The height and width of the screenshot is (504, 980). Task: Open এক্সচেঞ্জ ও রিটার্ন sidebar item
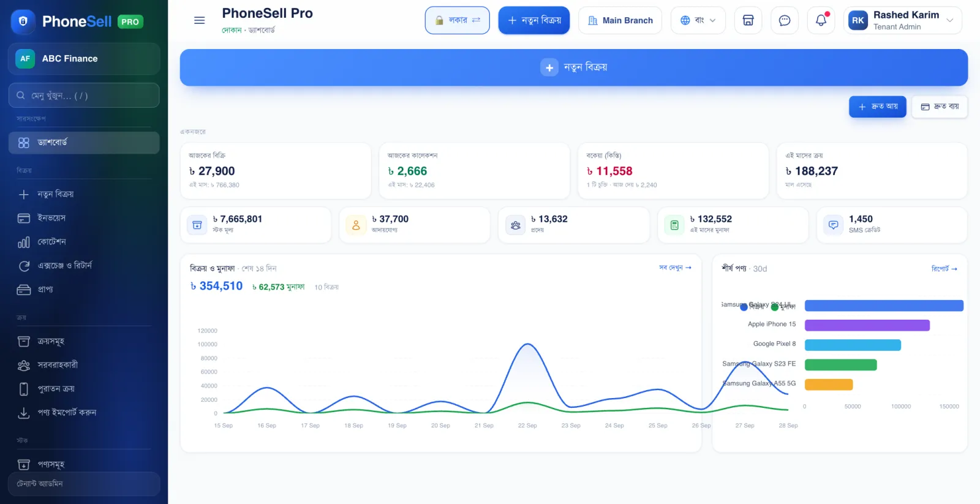84,266
